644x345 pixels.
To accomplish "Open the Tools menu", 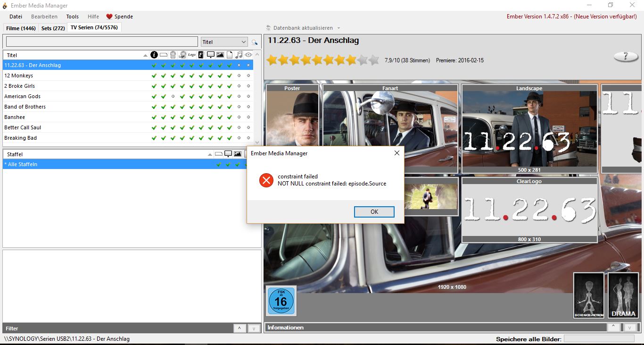I will pyautogui.click(x=73, y=17).
